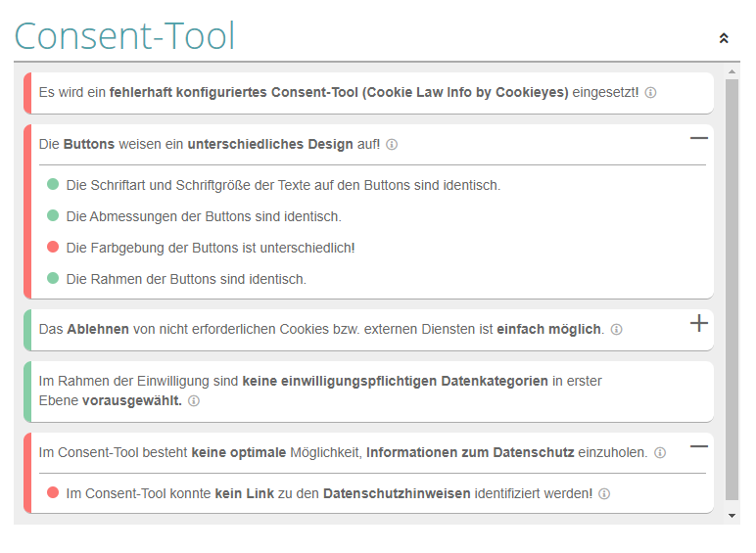This screenshot has width=756, height=553.
Task: Select 'Die Abmessungen der Buttons sind identisch' item
Action: pyautogui.click(x=203, y=216)
